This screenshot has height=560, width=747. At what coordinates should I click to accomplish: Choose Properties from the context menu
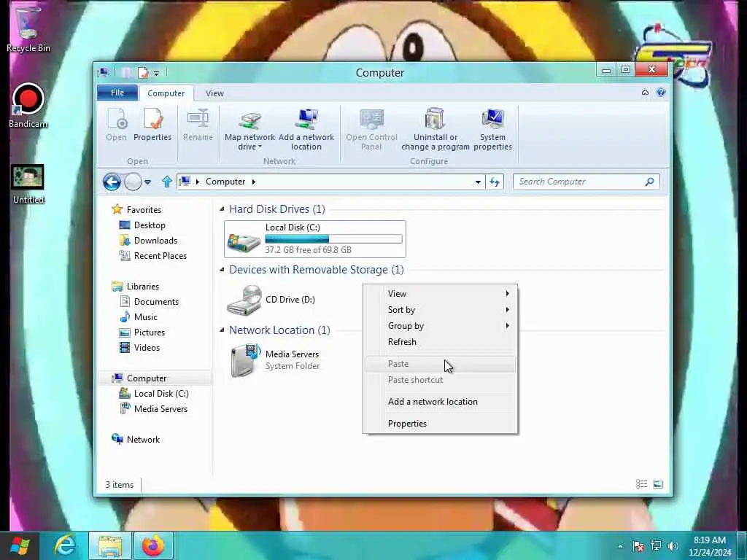(440, 424)
